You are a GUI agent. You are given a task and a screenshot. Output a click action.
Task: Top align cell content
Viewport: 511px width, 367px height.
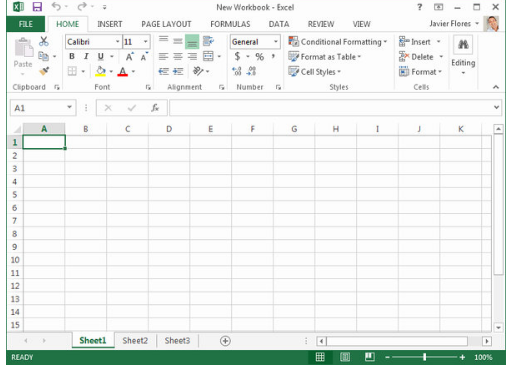pyautogui.click(x=163, y=41)
